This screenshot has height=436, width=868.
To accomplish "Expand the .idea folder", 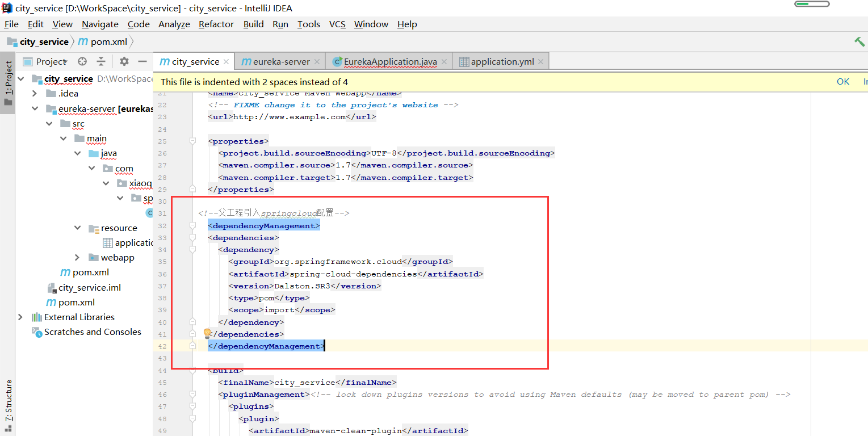I will (x=35, y=93).
